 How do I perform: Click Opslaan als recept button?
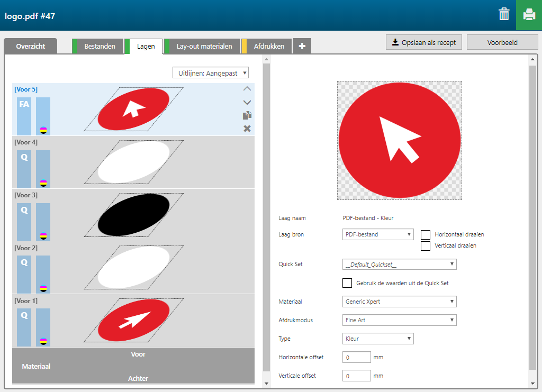pyautogui.click(x=423, y=42)
